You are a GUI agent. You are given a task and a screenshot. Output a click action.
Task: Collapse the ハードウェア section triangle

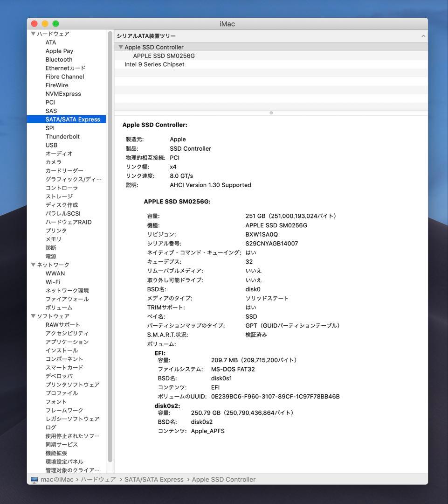click(33, 34)
